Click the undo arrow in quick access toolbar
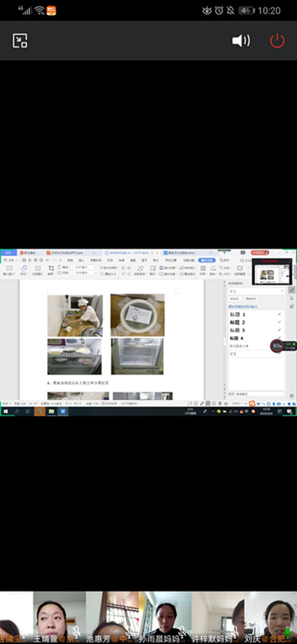The width and height of the screenshot is (297, 644). [48, 260]
